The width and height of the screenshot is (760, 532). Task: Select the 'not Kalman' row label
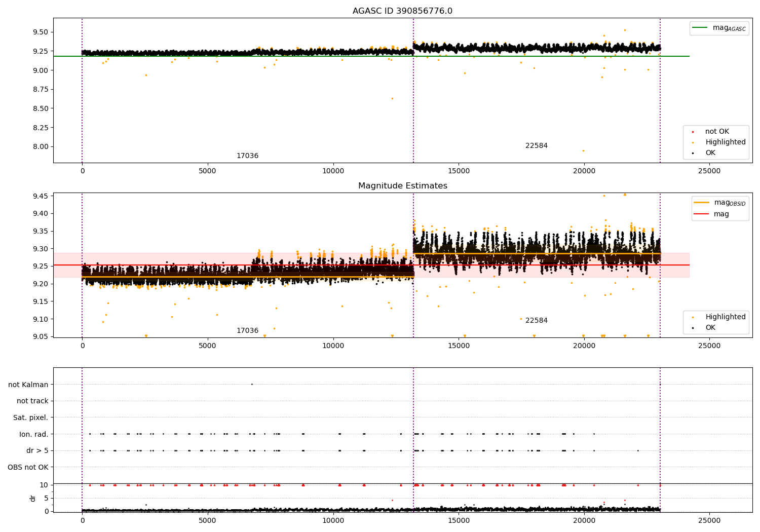tap(28, 385)
